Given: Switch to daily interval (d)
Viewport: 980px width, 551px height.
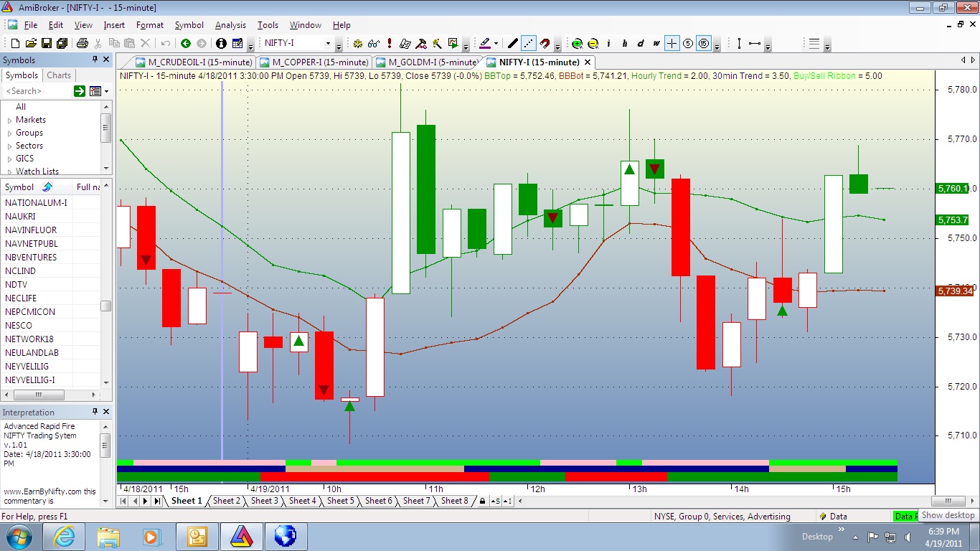Looking at the screenshot, I should pyautogui.click(x=641, y=43).
